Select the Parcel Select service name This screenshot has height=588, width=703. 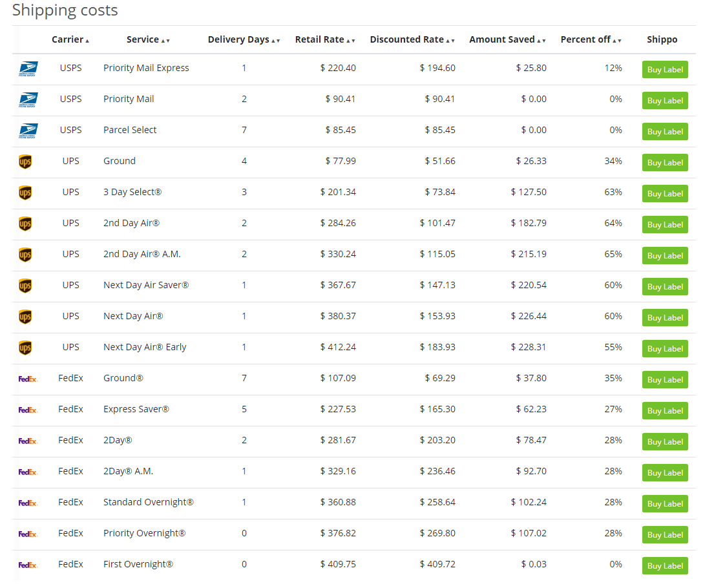click(130, 130)
